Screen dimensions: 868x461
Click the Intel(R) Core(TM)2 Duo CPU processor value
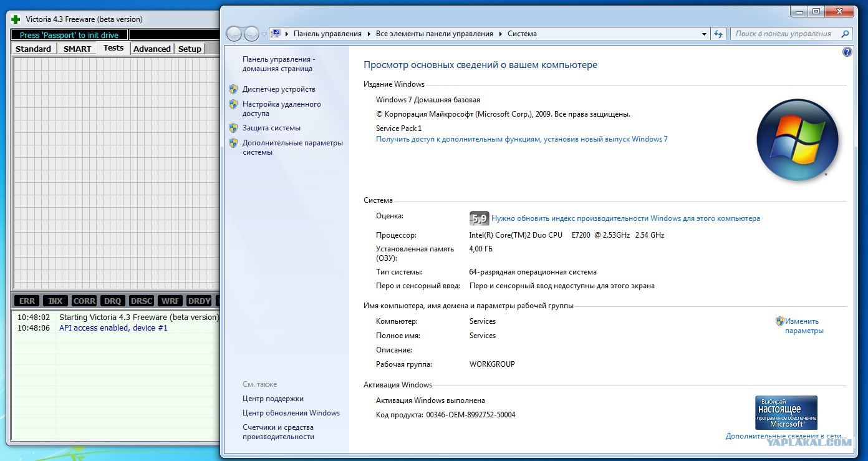tap(567, 235)
